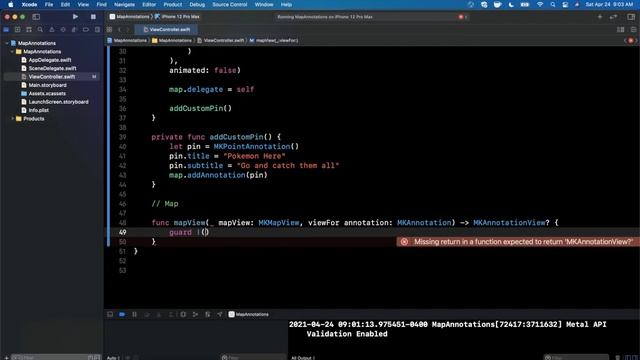Open the Find navigator
Screen dimensions: 640x360
pyautogui.click(x=40, y=29)
